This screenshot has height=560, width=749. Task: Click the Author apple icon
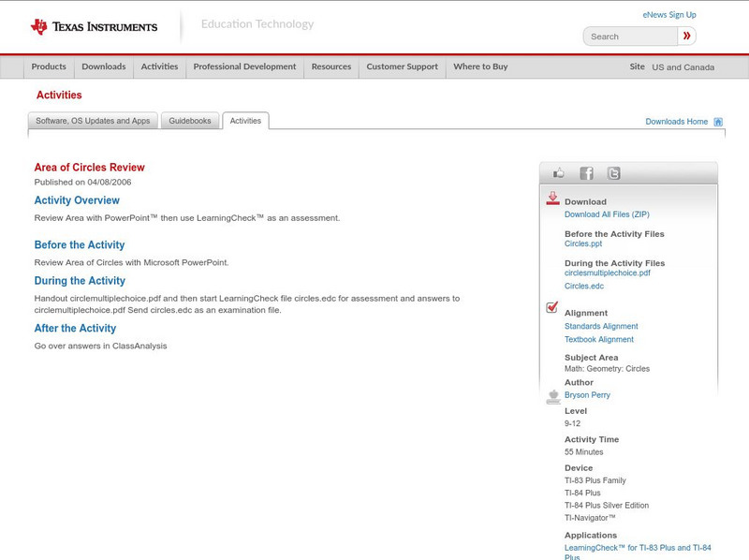coord(552,396)
